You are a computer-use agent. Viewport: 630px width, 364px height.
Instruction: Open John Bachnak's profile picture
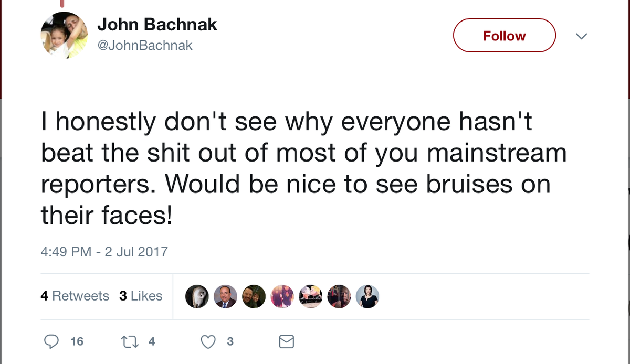tap(64, 35)
